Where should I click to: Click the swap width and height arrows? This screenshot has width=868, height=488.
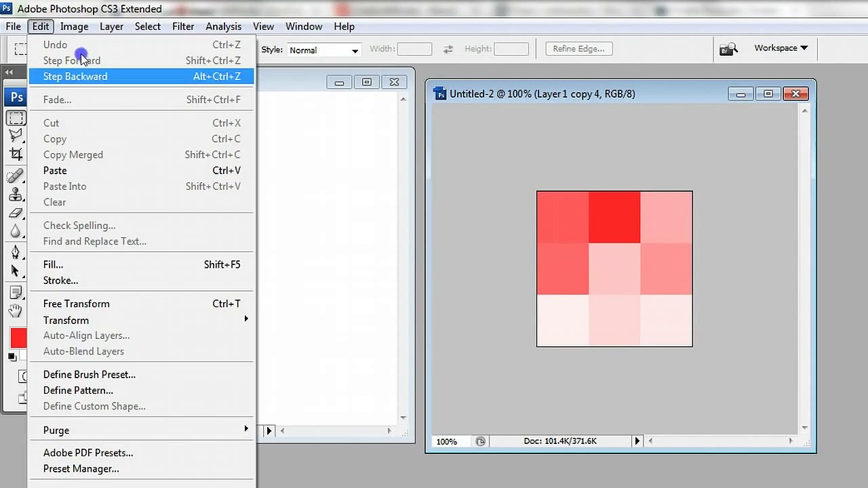click(x=448, y=49)
